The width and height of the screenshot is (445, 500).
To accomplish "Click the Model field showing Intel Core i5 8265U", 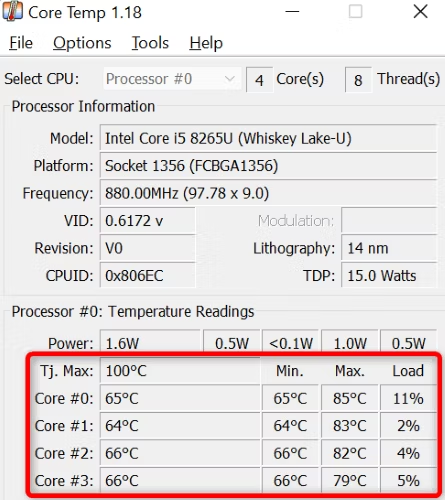I will tap(268, 138).
